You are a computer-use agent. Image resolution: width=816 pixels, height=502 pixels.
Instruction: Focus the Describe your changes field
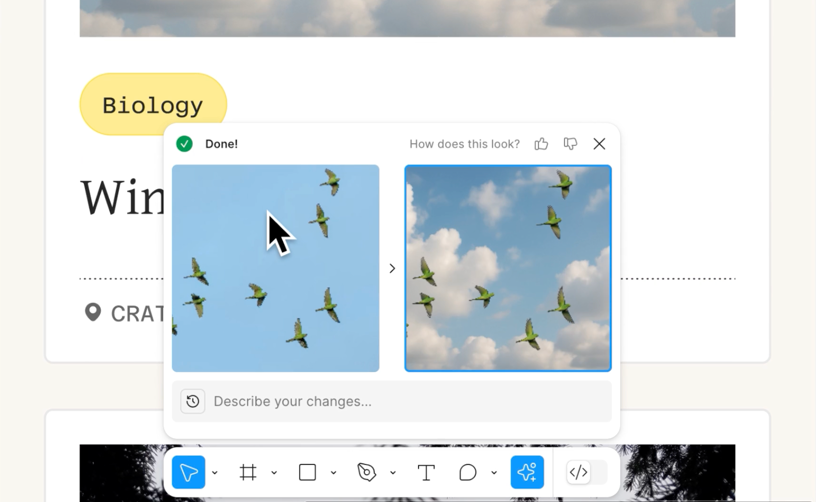tap(392, 401)
